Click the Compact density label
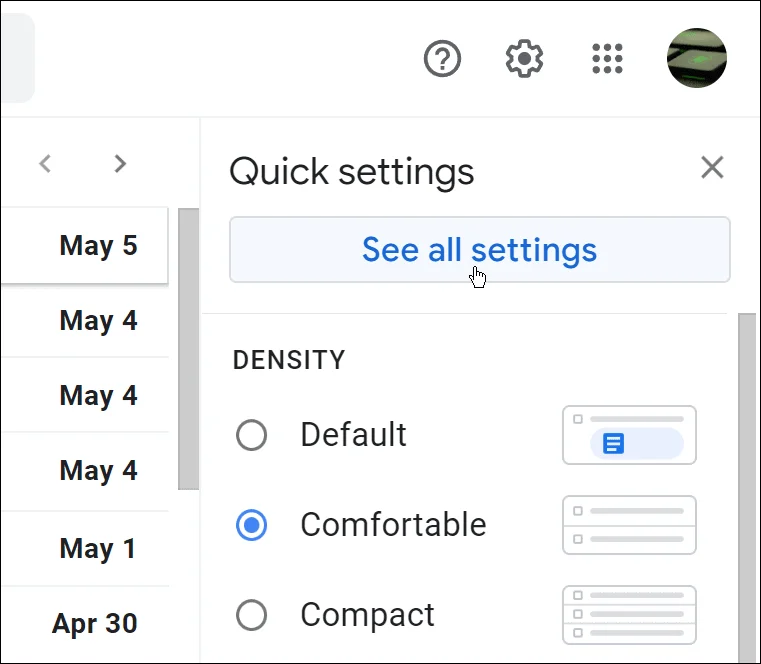761x664 pixels. tap(367, 615)
